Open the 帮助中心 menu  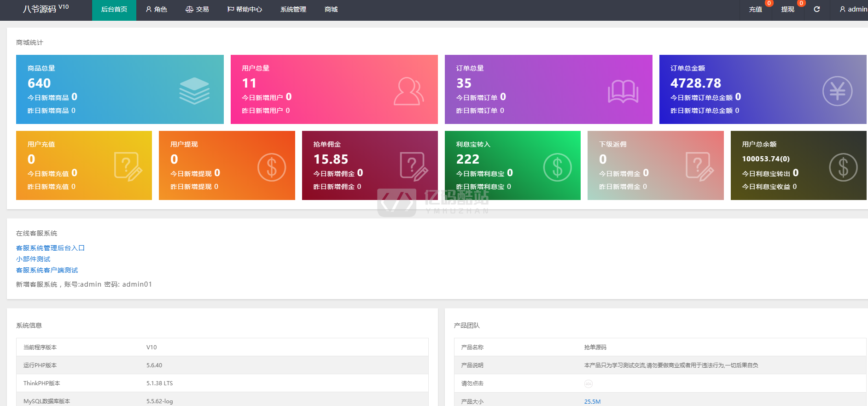[x=245, y=9]
